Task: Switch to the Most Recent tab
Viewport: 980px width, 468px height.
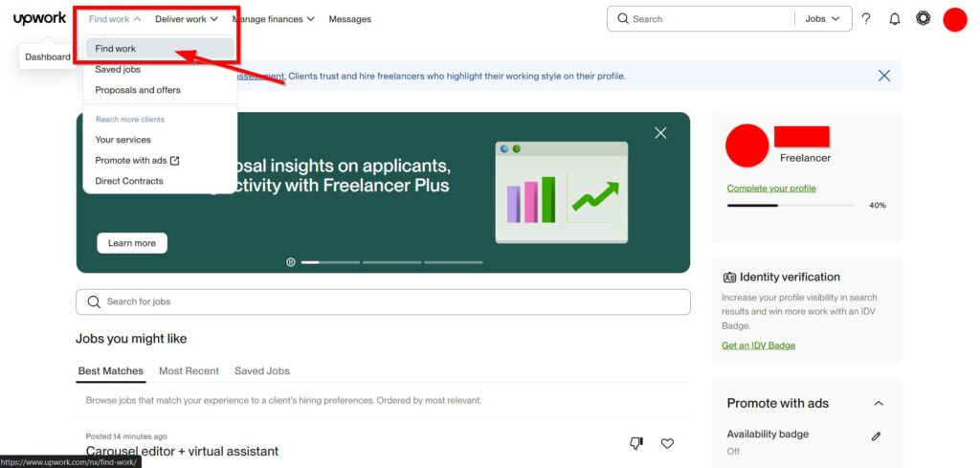Action: [x=189, y=370]
